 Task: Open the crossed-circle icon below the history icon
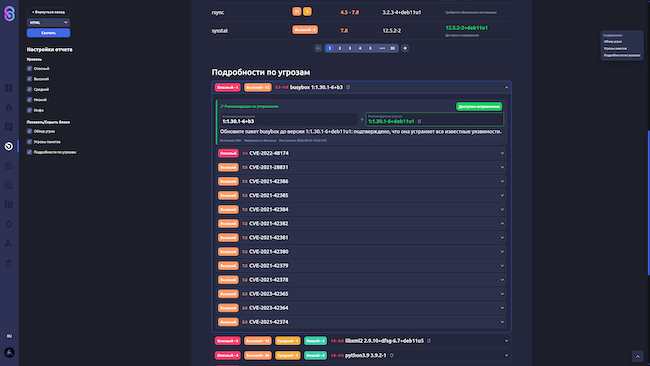click(9, 166)
